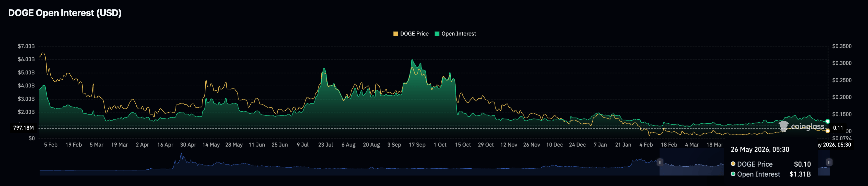Grab the end handle of the range slider
Viewport: 868px width, 186px height.
click(829, 162)
